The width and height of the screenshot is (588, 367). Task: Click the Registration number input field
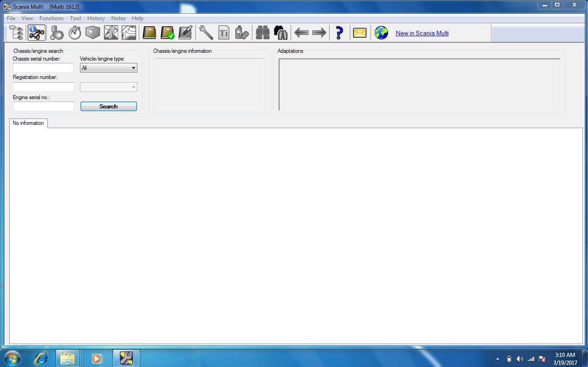coord(44,87)
